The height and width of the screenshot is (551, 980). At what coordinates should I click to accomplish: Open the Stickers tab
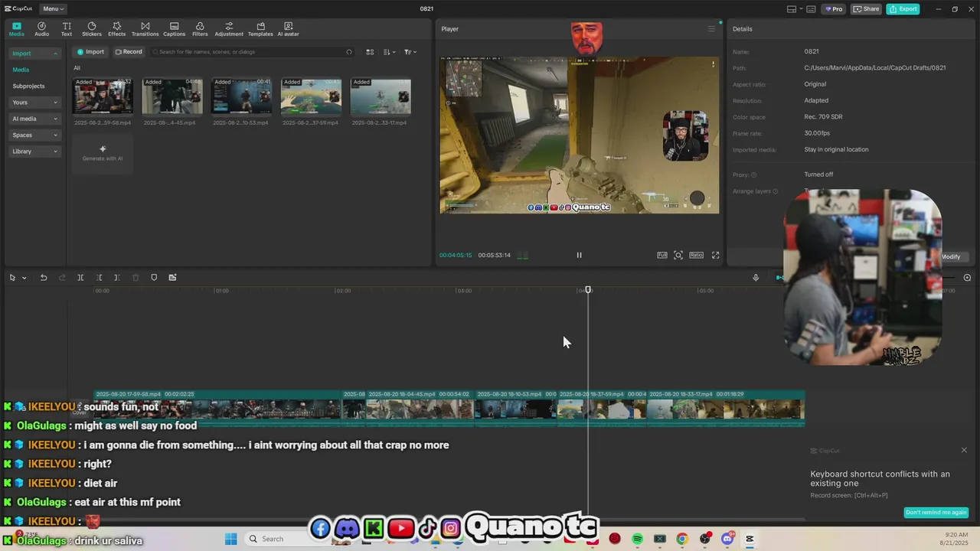click(92, 29)
